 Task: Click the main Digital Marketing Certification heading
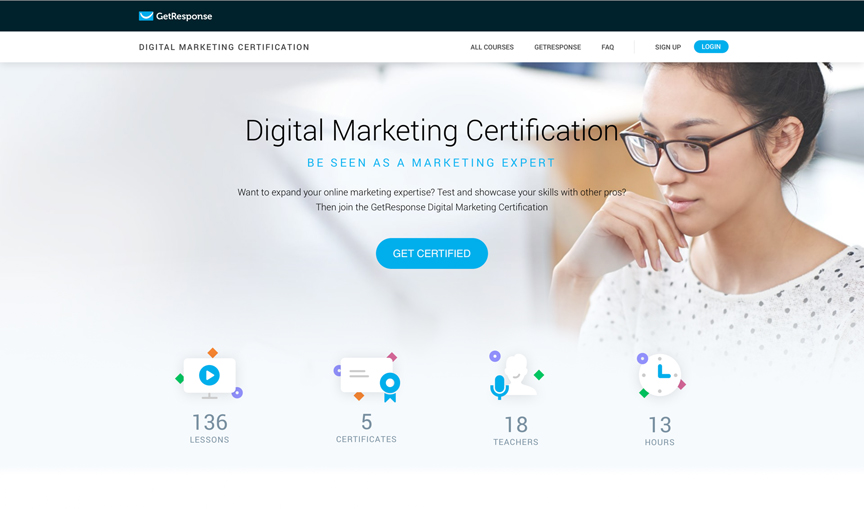pos(431,131)
